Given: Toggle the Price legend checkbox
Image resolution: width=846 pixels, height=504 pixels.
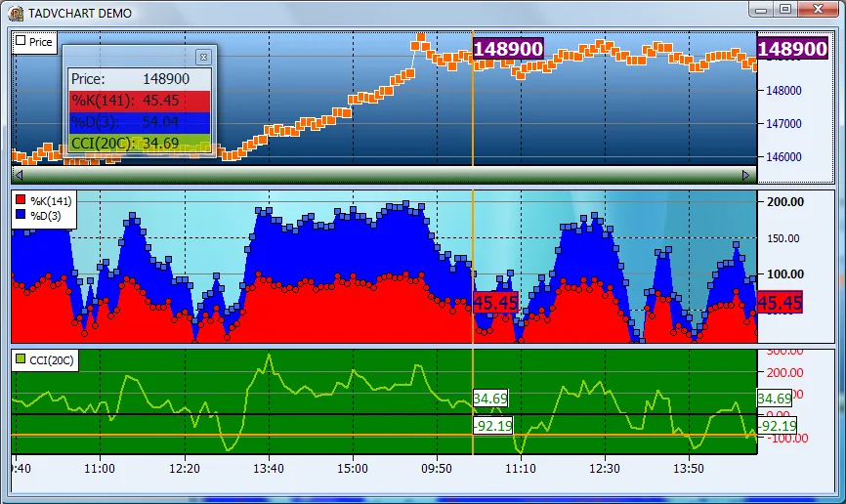Looking at the screenshot, I should [x=21, y=40].
